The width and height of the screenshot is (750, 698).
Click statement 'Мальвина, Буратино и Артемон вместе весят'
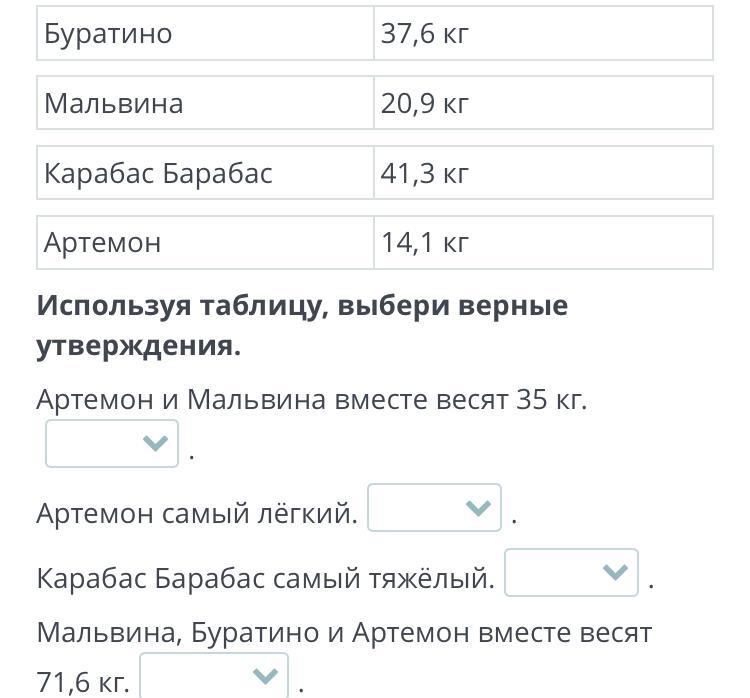[344, 633]
